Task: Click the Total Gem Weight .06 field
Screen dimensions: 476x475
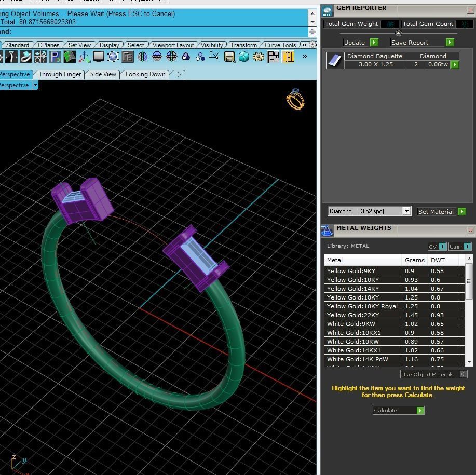Action: 390,24
